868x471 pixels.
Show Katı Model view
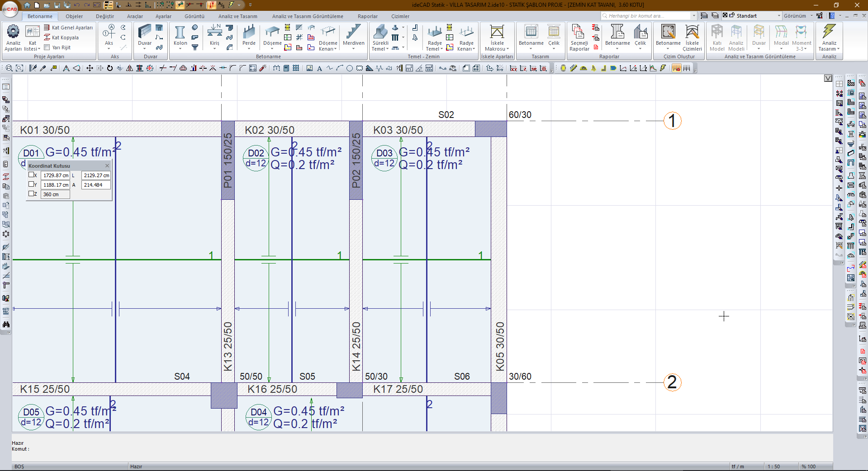coord(717,38)
